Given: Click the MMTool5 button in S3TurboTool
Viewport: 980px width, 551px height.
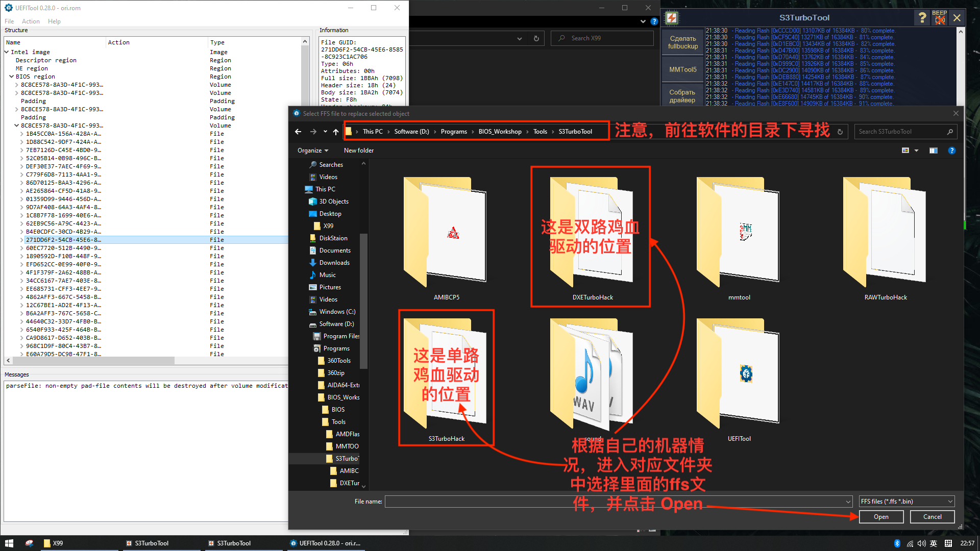Looking at the screenshot, I should [x=683, y=69].
